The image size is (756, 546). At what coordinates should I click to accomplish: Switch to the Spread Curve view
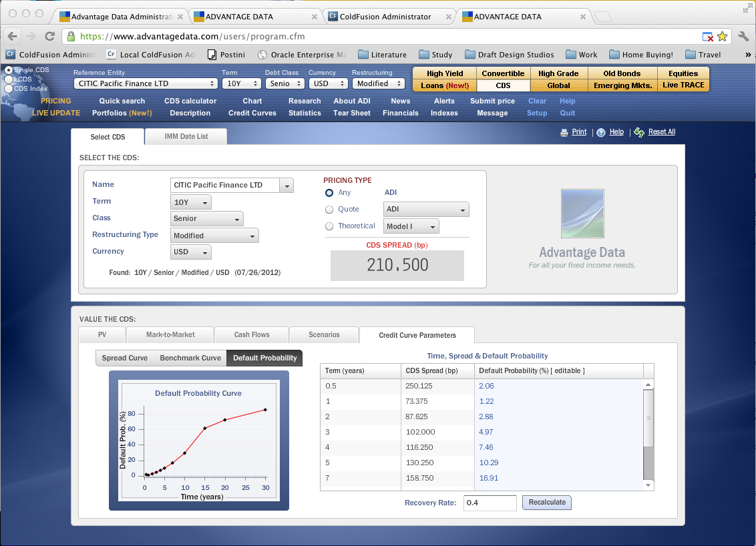click(x=125, y=358)
